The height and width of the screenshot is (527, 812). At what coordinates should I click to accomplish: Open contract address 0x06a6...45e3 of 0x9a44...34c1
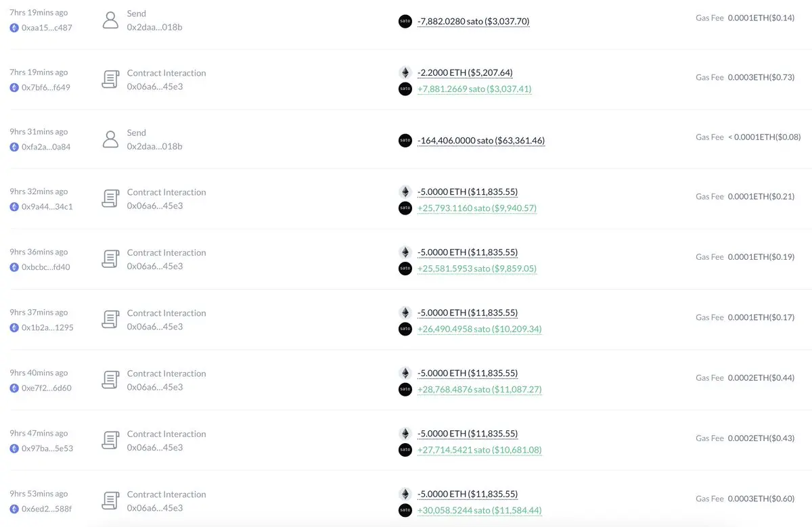click(155, 206)
